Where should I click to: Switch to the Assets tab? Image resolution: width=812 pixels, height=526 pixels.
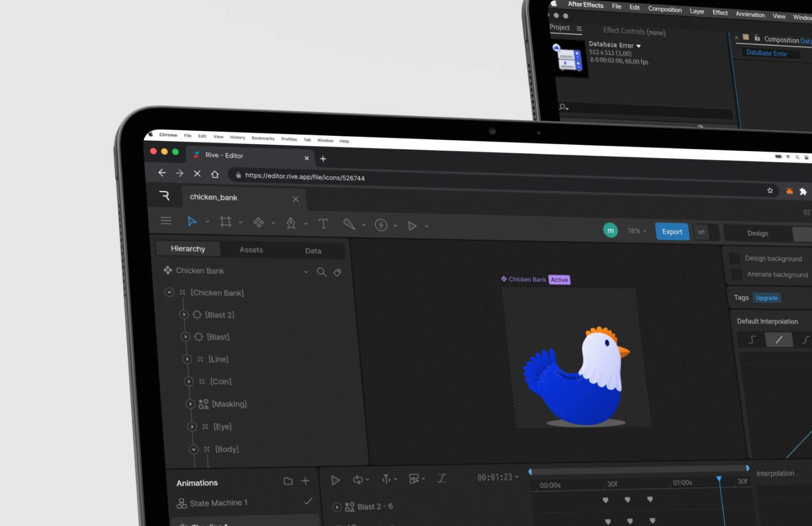point(251,250)
